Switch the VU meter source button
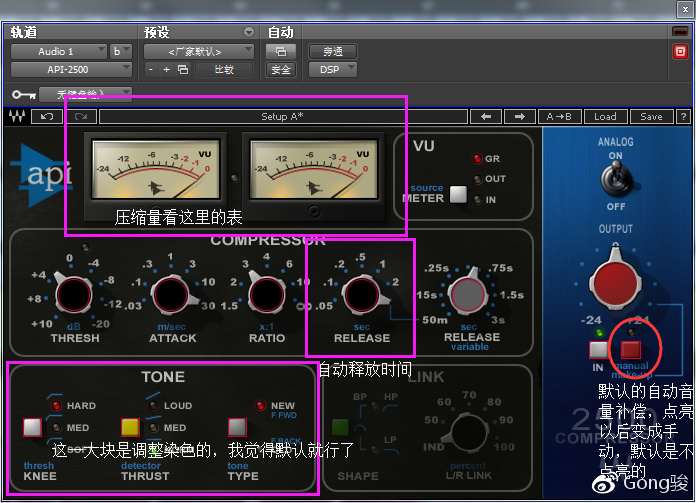Screen dimensions: 696x503 pos(458,194)
